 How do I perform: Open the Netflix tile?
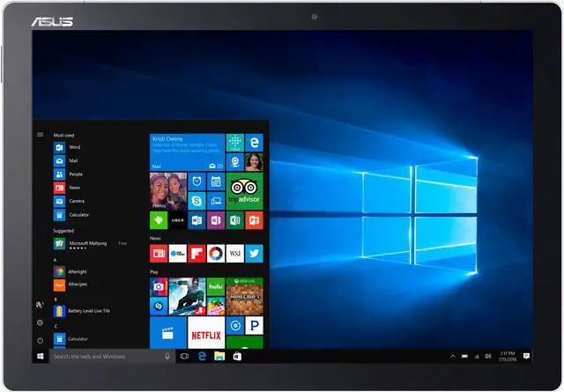[206, 333]
